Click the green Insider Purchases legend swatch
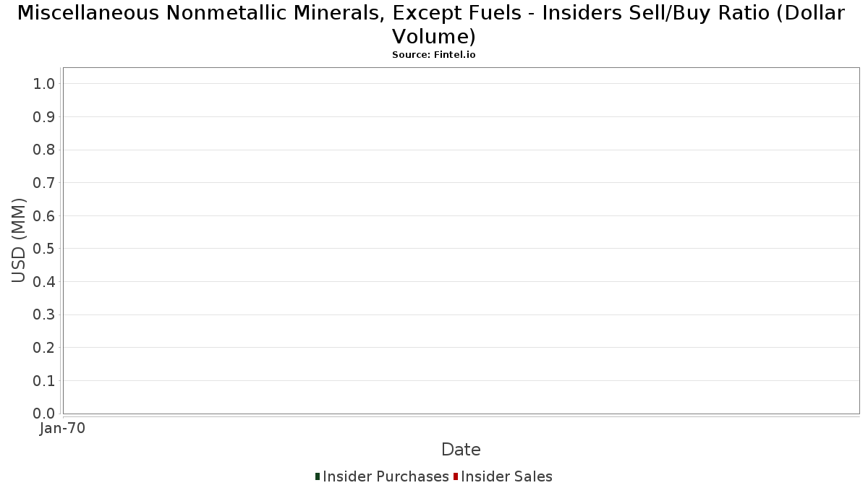Image resolution: width=868 pixels, height=488 pixels. [x=318, y=476]
